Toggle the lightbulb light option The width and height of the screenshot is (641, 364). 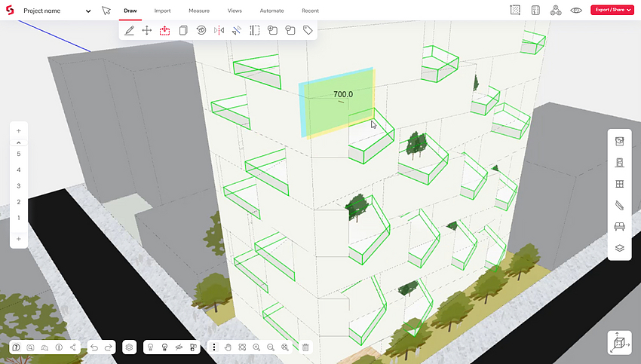click(150, 347)
